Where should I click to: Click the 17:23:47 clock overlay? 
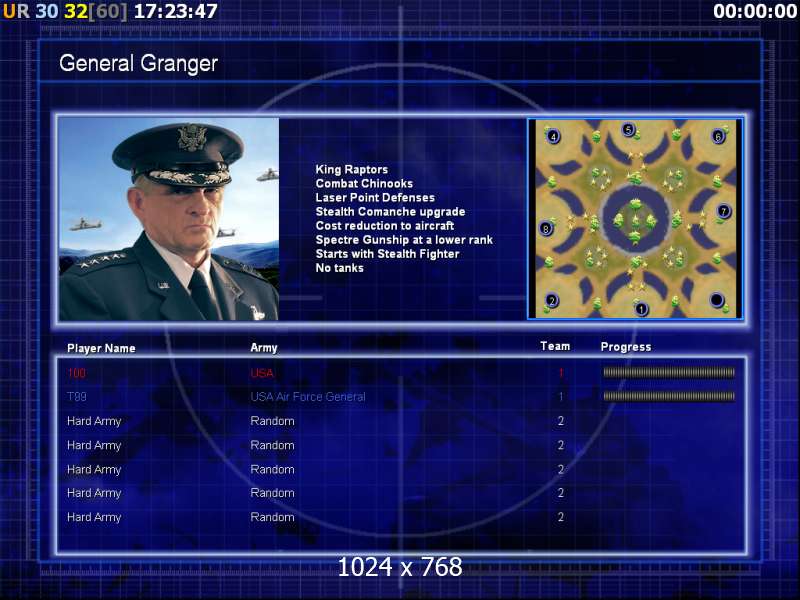pyautogui.click(x=176, y=11)
